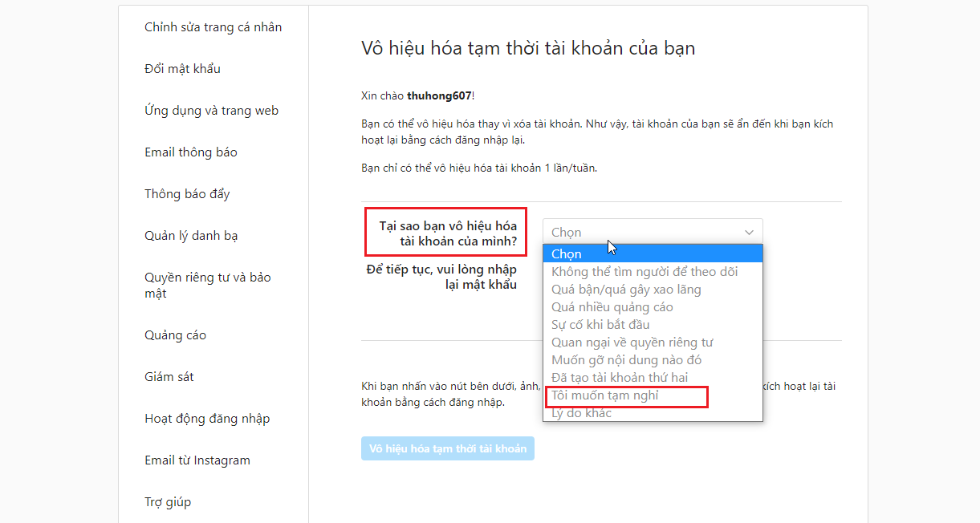This screenshot has width=980, height=523.
Task: Select Email thông báo in sidebar
Action: click(191, 152)
